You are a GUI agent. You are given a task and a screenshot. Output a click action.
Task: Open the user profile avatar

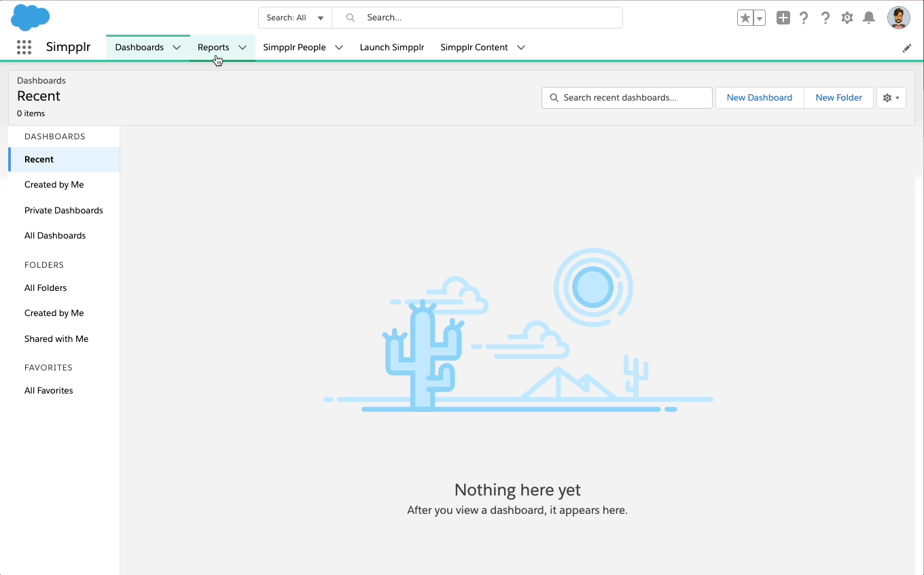(x=899, y=18)
